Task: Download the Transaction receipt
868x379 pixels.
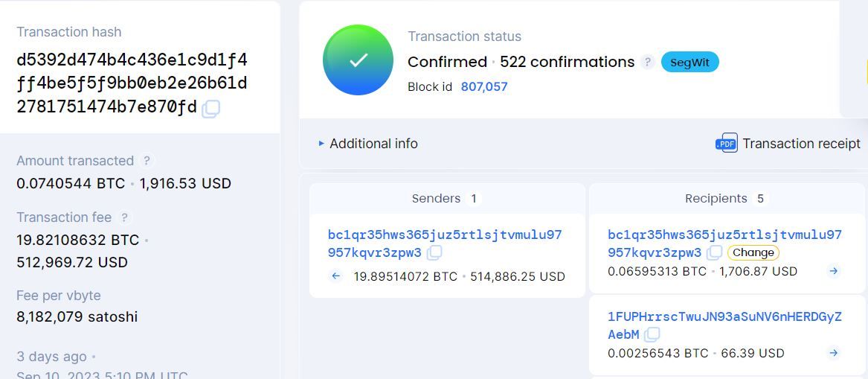Action: point(800,143)
